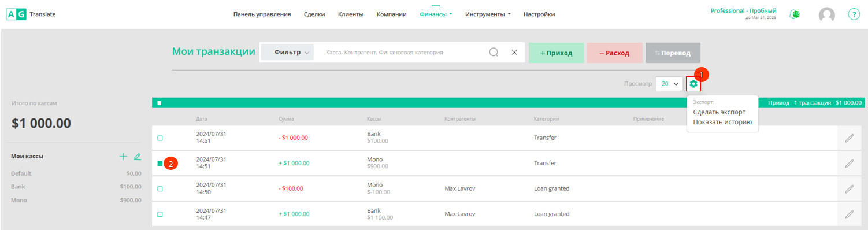Click the + Приход button
The height and width of the screenshot is (230, 868).
point(557,53)
